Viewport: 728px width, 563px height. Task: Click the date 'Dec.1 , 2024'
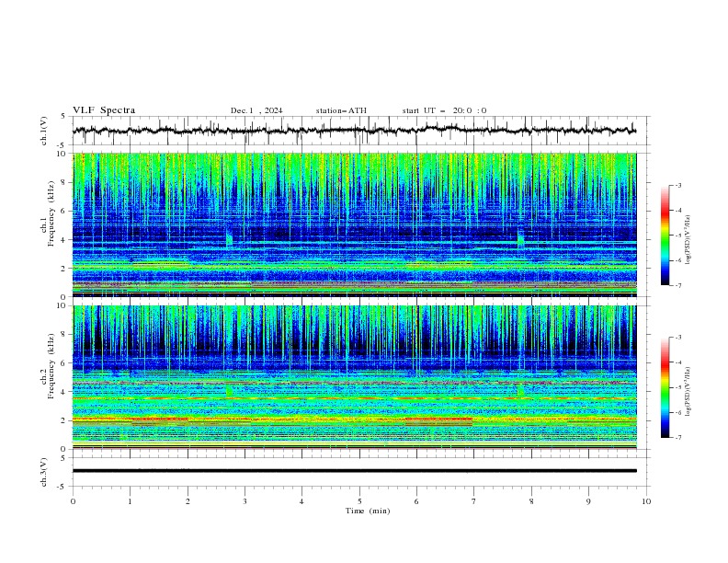pyautogui.click(x=256, y=110)
